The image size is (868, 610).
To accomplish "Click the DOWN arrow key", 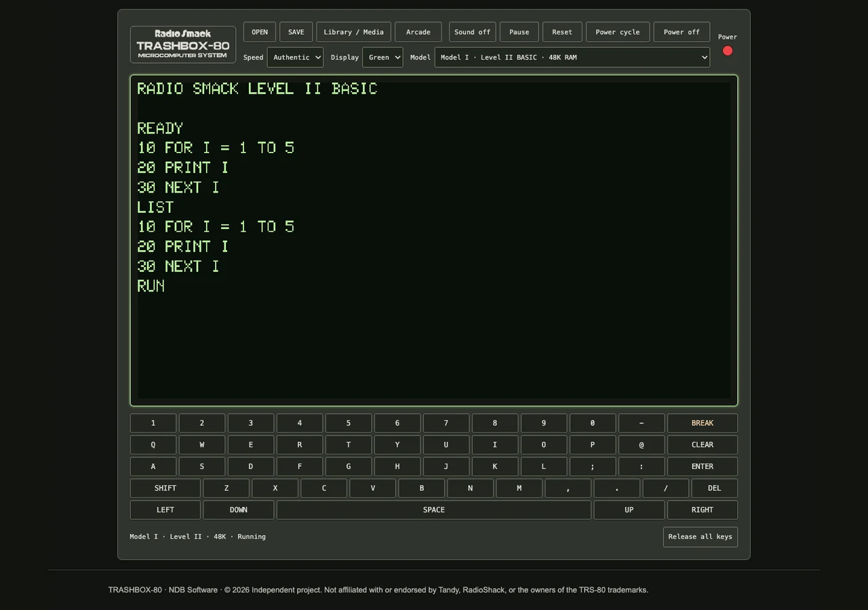I will click(x=239, y=510).
